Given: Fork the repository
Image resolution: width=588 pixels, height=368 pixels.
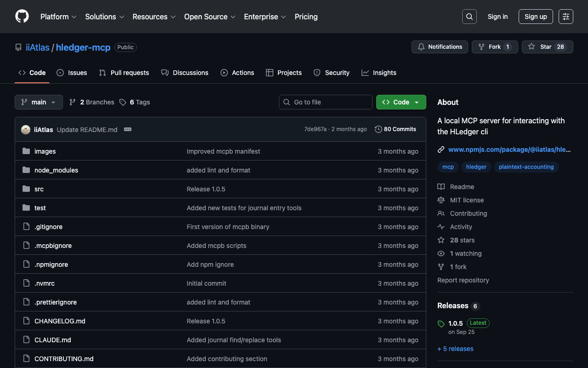Looking at the screenshot, I should pyautogui.click(x=494, y=47).
